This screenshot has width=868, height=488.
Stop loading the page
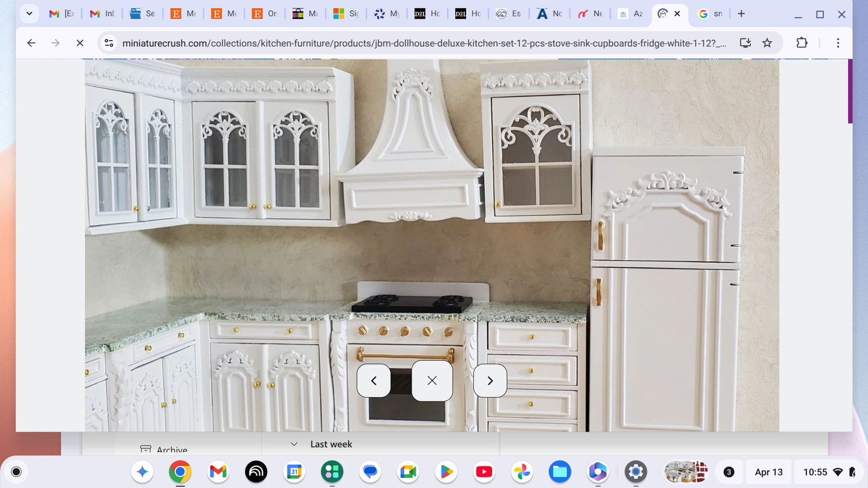(x=79, y=43)
